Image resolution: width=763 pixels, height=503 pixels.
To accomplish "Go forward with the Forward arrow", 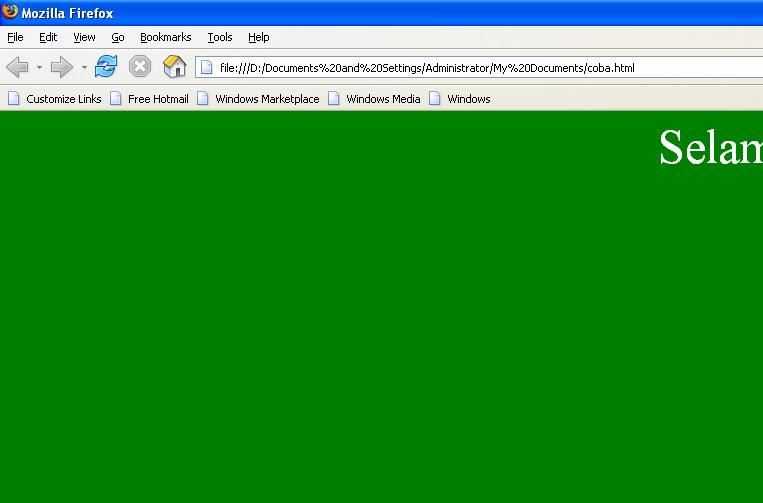I will 61,67.
